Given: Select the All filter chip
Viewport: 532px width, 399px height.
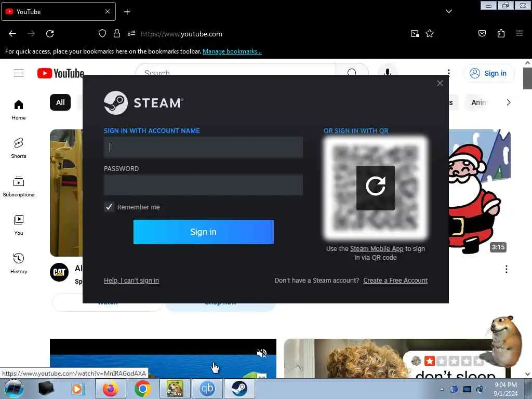Looking at the screenshot, I should click(60, 102).
